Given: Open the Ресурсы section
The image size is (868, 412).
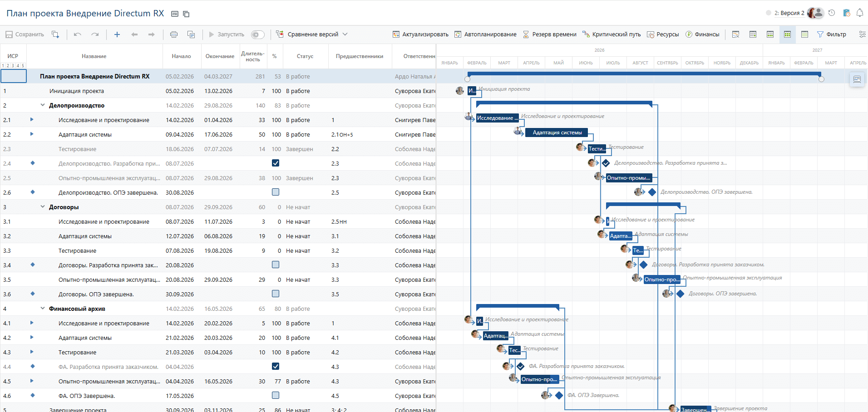Looking at the screenshot, I should click(x=663, y=34).
